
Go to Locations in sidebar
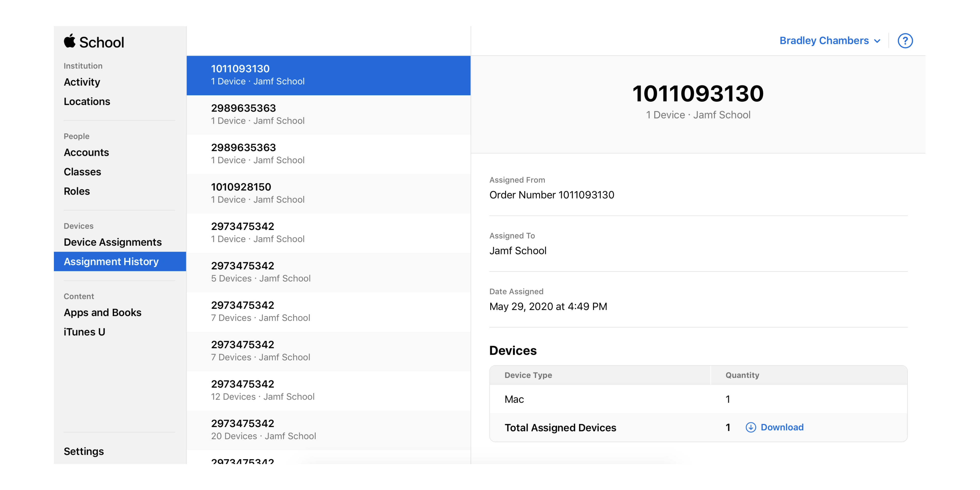[x=87, y=102]
